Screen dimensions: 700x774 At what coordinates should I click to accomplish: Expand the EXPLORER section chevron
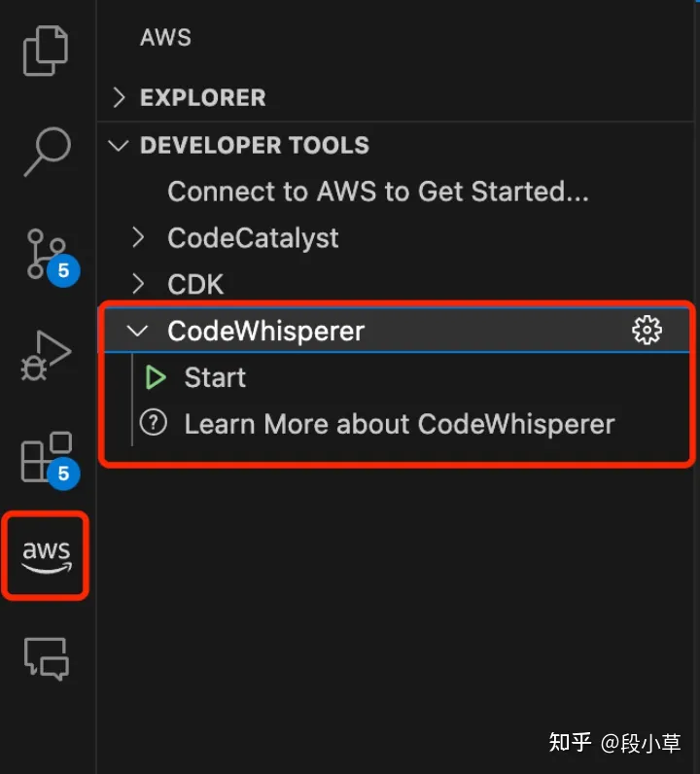[x=119, y=97]
